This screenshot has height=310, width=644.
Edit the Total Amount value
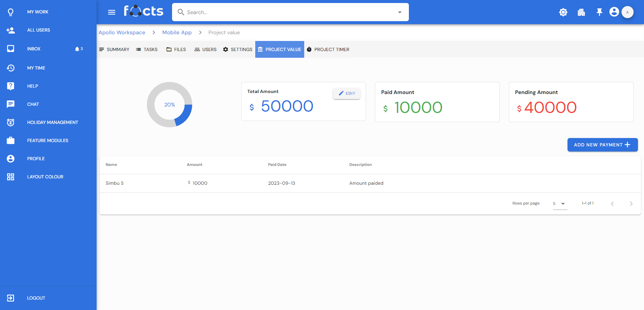pyautogui.click(x=346, y=93)
